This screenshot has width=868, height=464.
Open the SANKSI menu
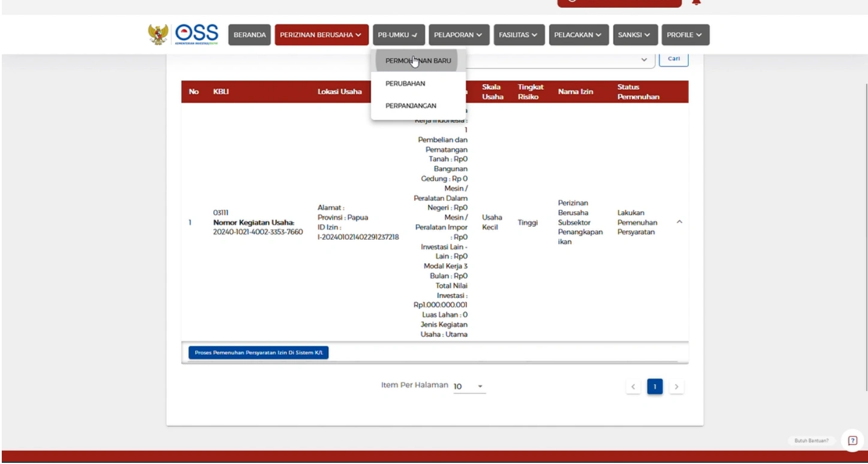[x=635, y=35]
